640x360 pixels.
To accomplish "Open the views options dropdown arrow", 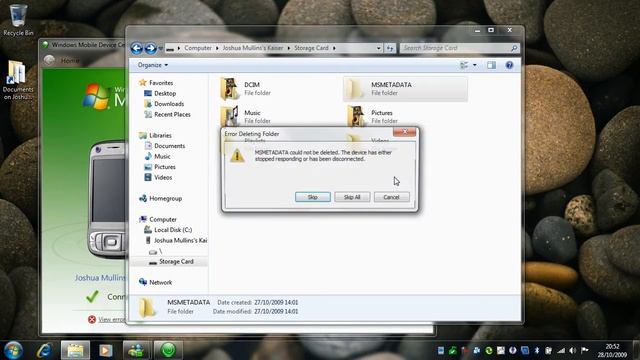I will [475, 65].
